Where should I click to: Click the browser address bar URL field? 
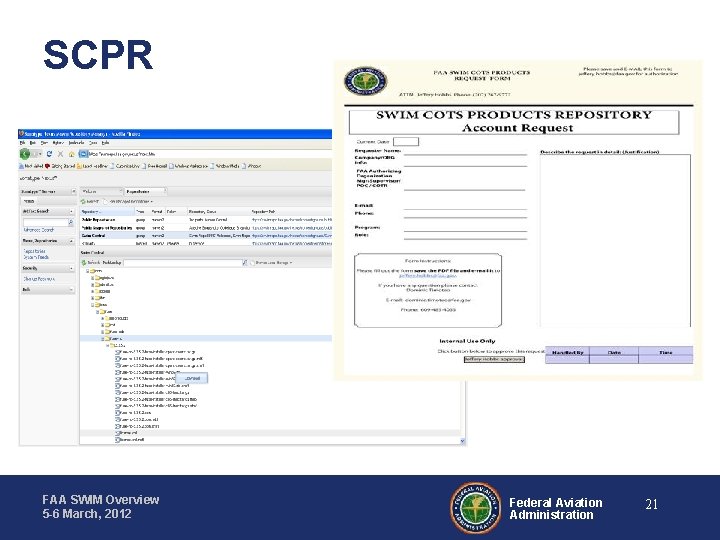point(210,154)
